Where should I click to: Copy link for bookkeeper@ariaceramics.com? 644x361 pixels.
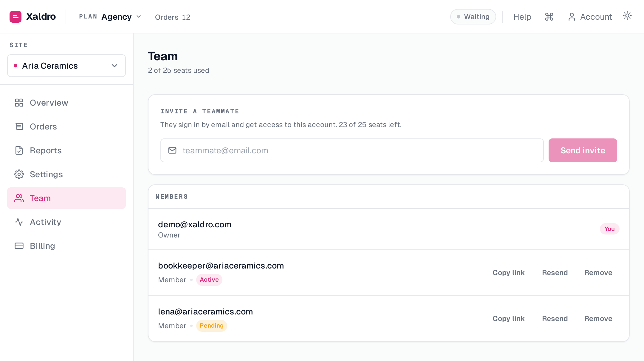[x=509, y=273]
